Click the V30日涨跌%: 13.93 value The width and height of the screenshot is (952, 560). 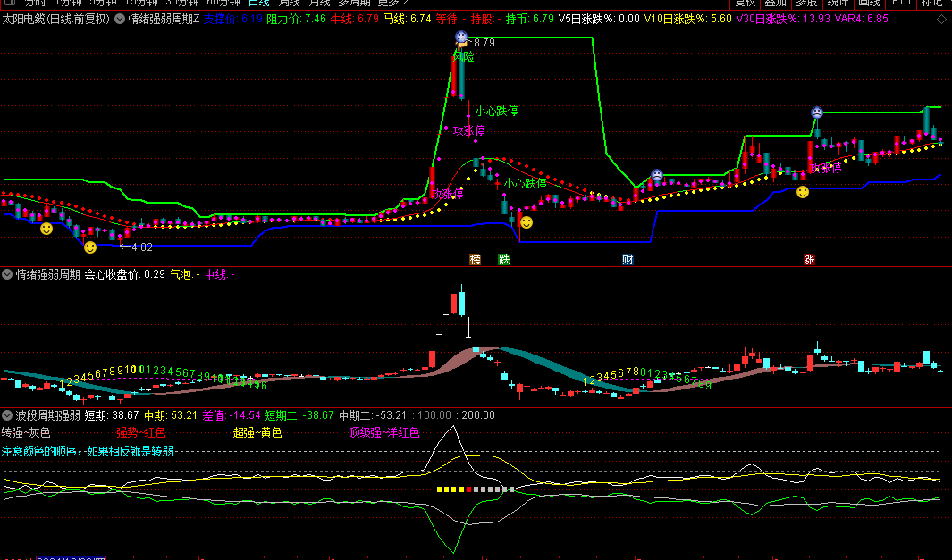[783, 19]
